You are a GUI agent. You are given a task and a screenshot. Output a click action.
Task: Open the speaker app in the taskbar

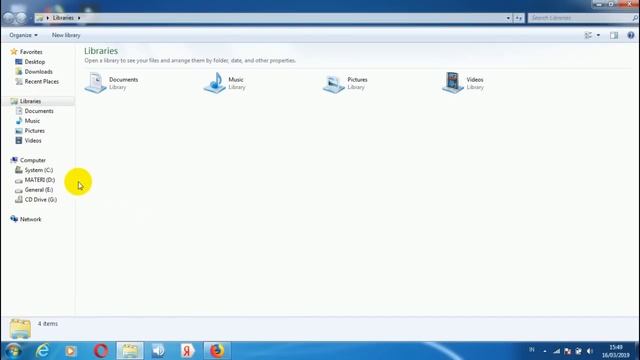coord(158,351)
